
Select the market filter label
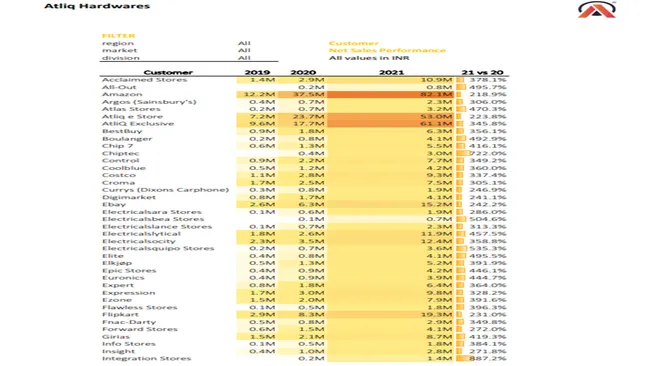[119, 50]
